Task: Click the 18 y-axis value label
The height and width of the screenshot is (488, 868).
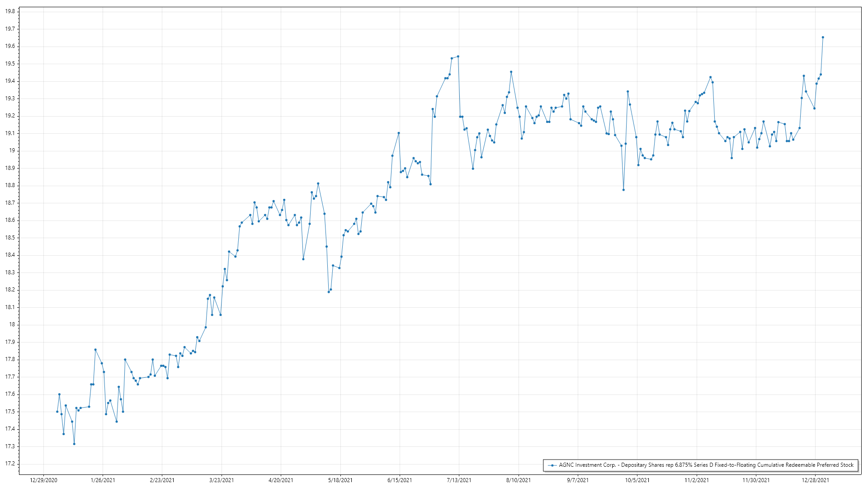Action: point(12,324)
